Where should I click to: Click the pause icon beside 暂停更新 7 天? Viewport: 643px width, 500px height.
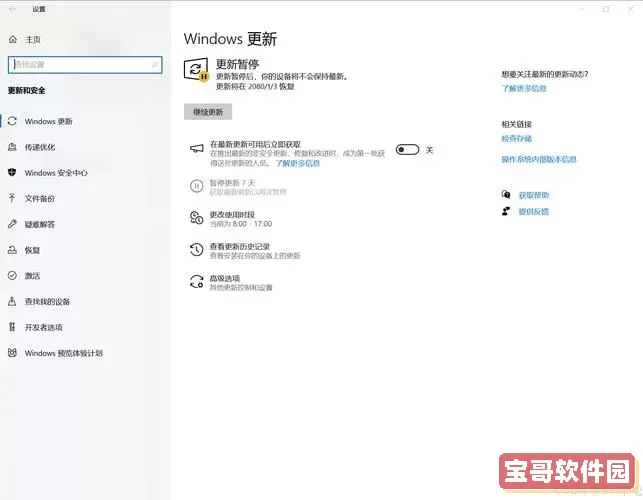[x=197, y=186]
